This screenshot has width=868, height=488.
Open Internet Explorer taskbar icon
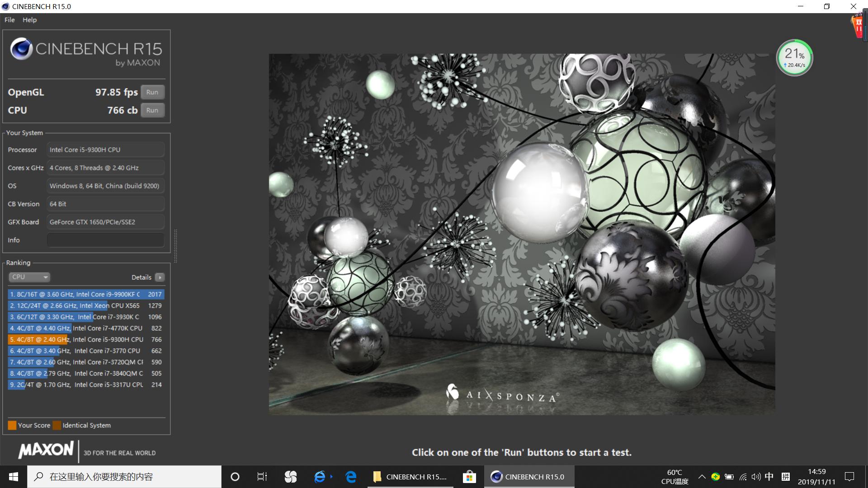click(320, 477)
